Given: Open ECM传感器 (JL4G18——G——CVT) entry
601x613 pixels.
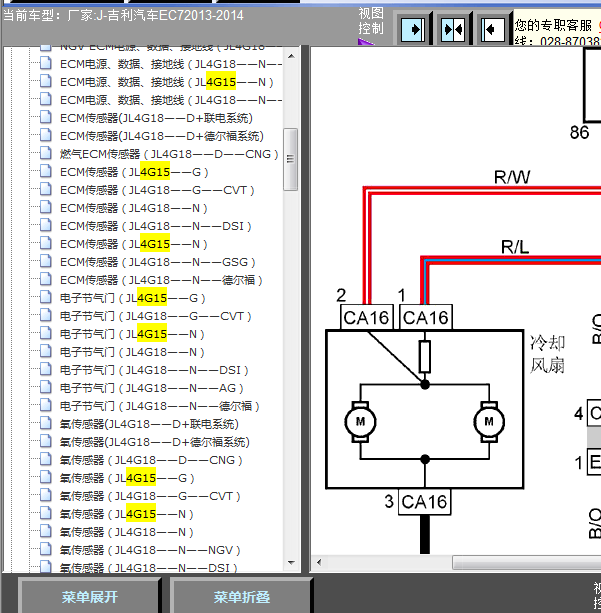Looking at the screenshot, I should pyautogui.click(x=157, y=190).
